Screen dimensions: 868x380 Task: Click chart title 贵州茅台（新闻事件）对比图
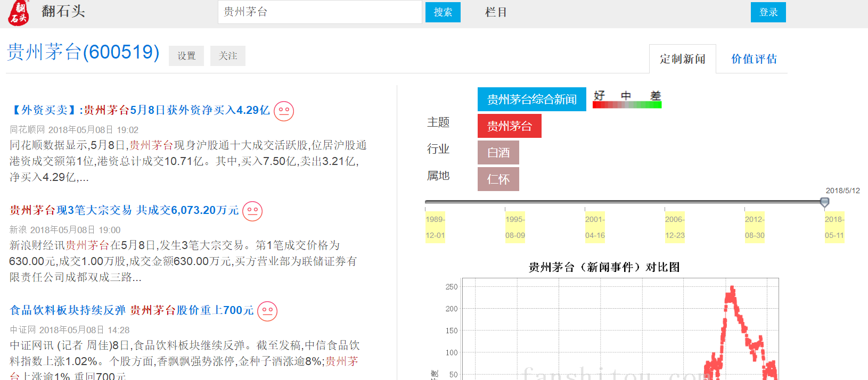point(604,267)
